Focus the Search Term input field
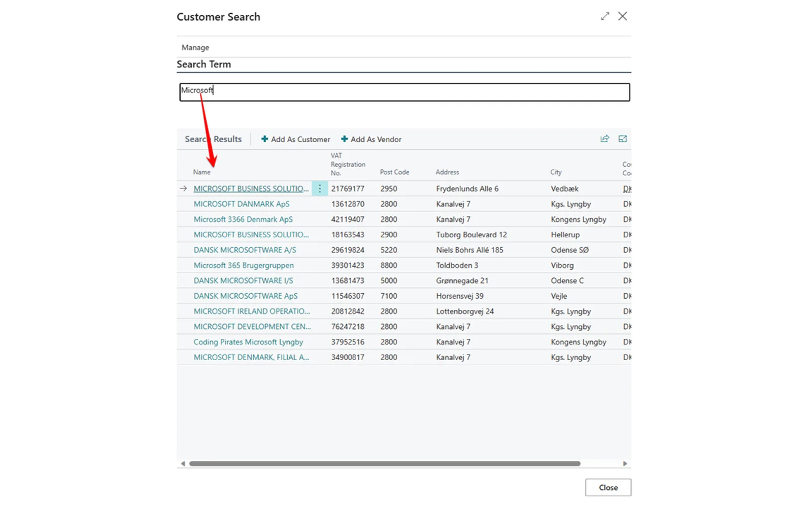 click(x=404, y=92)
